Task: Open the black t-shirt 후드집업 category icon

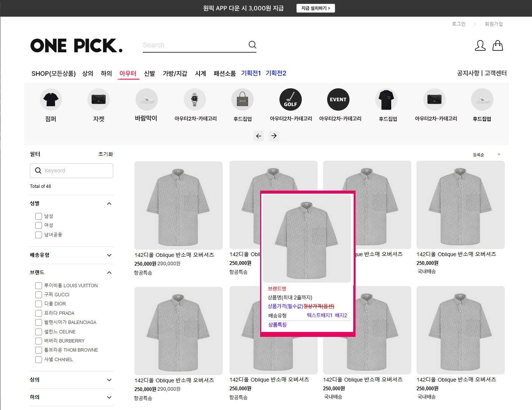Action: point(386,99)
